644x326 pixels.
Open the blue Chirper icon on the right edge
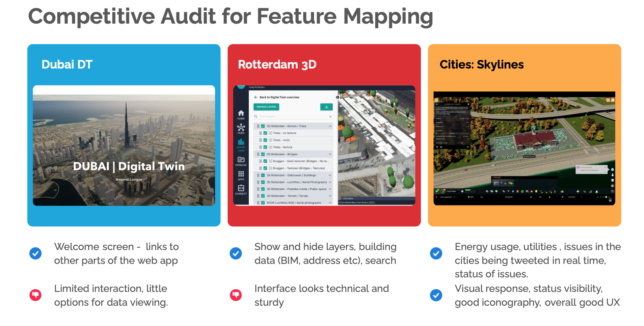pyautogui.click(x=613, y=169)
